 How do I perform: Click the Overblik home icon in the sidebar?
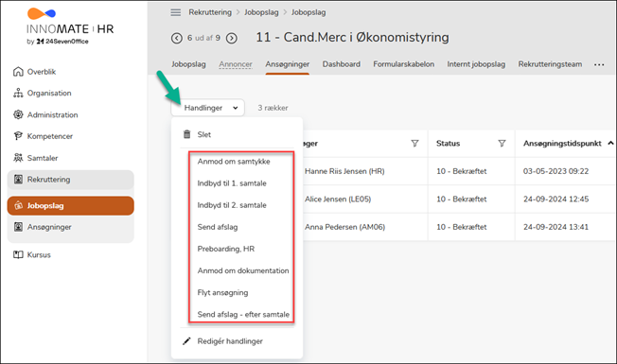[x=18, y=72]
